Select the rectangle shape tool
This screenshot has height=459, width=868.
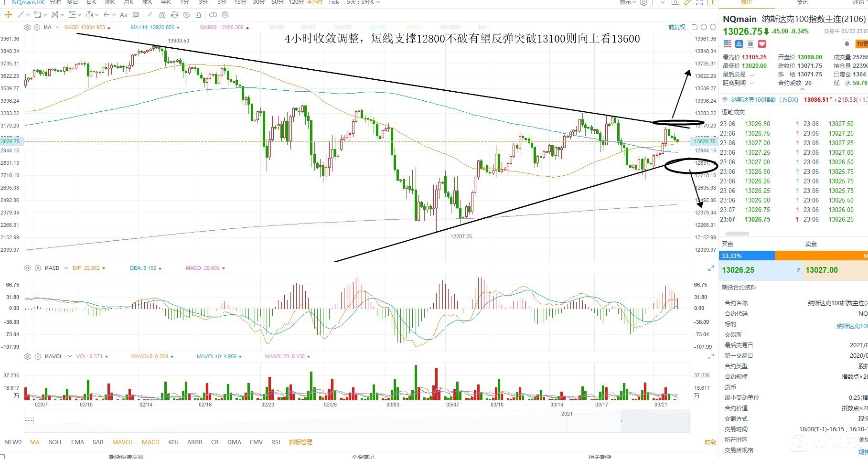38,15
